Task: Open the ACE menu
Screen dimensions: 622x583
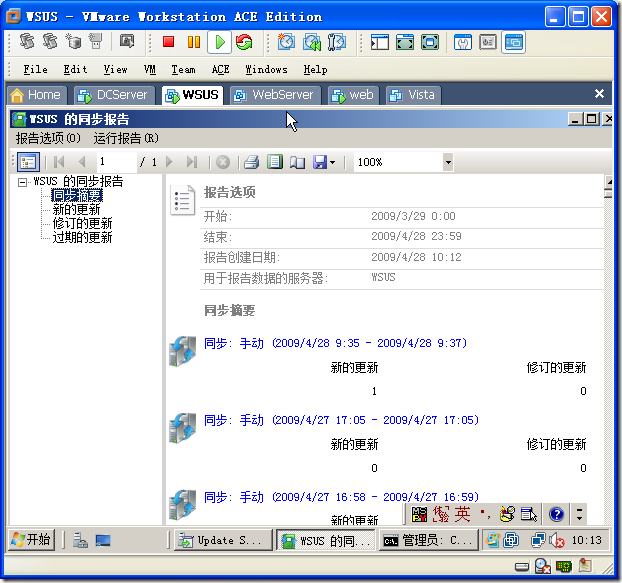Action: coord(221,69)
